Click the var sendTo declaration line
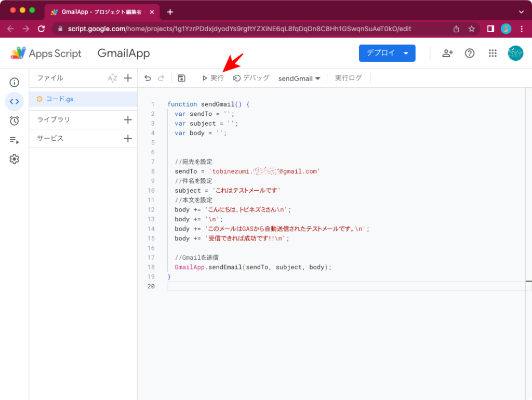This screenshot has width=532, height=400. click(205, 114)
